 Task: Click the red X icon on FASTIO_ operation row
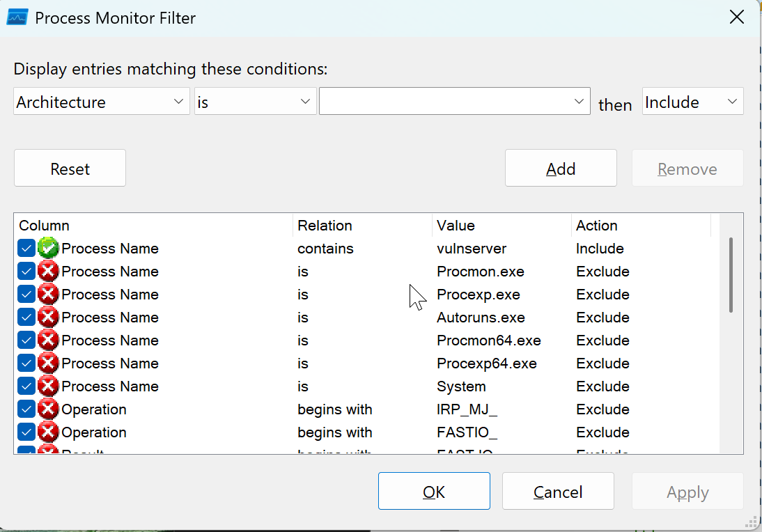(47, 432)
